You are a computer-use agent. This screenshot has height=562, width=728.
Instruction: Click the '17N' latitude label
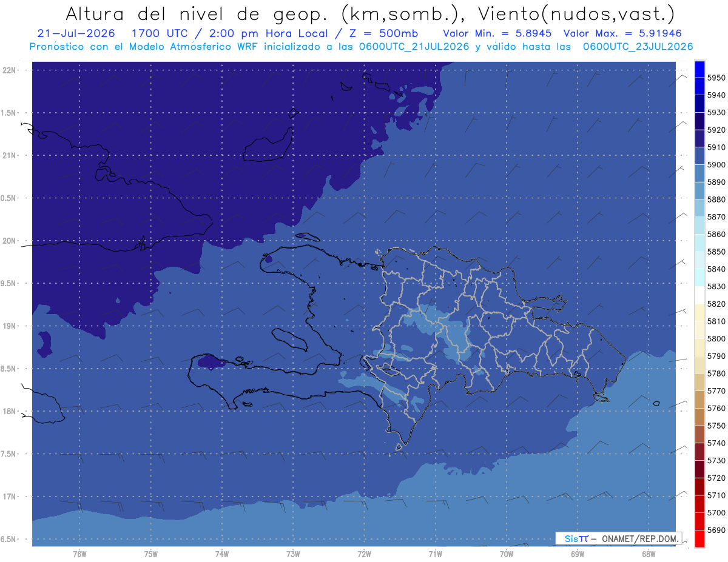click(9, 497)
